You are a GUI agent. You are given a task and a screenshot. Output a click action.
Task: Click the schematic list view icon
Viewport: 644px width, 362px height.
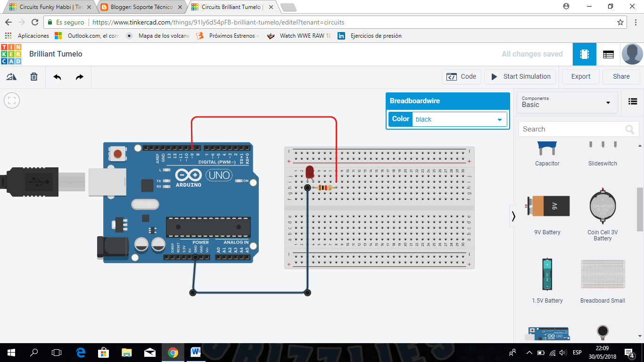click(608, 54)
